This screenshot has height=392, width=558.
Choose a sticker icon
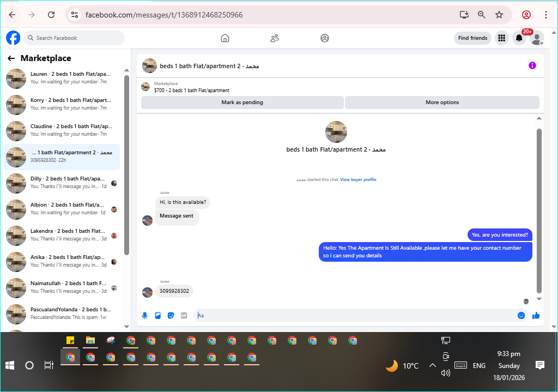(171, 316)
